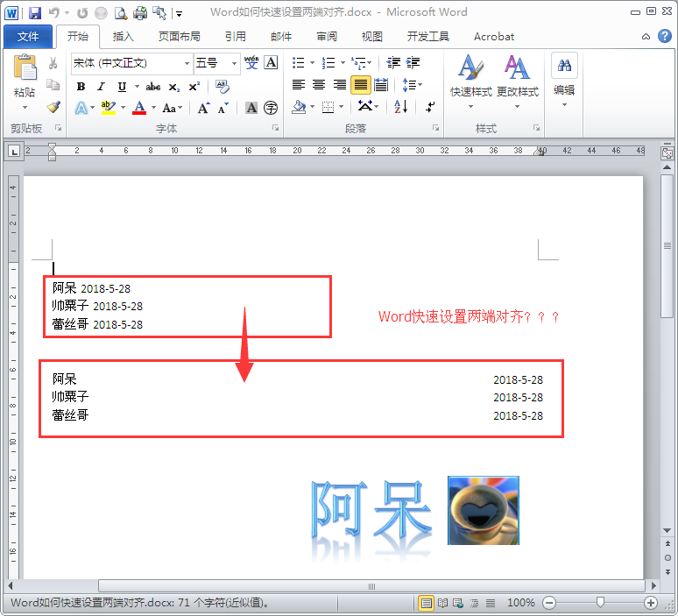Click the zoom out minus button
This screenshot has height=616, width=678.
click(x=549, y=603)
